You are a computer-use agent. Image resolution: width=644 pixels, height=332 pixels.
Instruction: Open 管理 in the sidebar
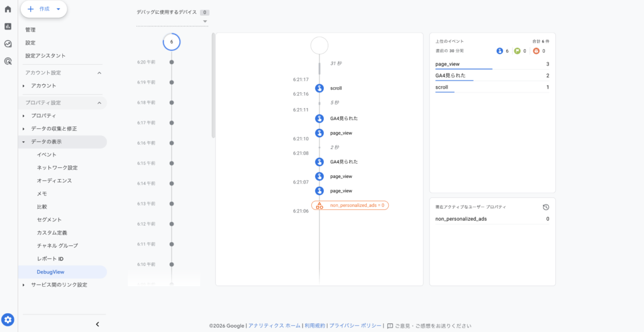30,30
